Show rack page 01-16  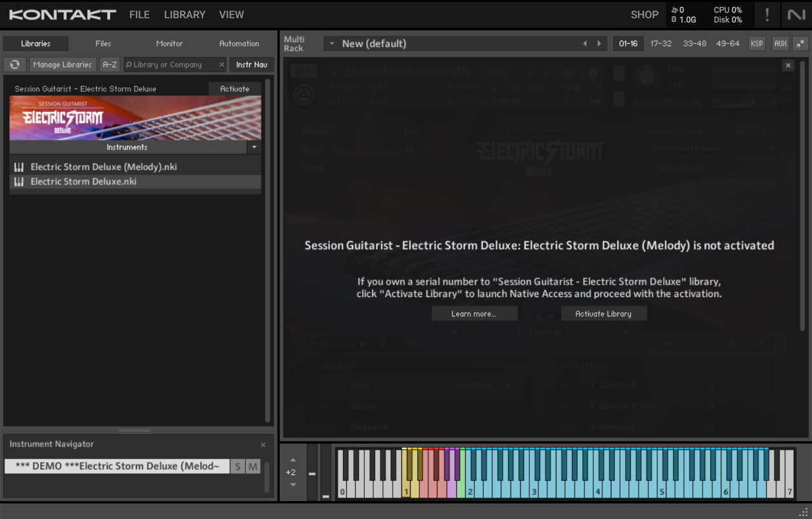(x=628, y=43)
